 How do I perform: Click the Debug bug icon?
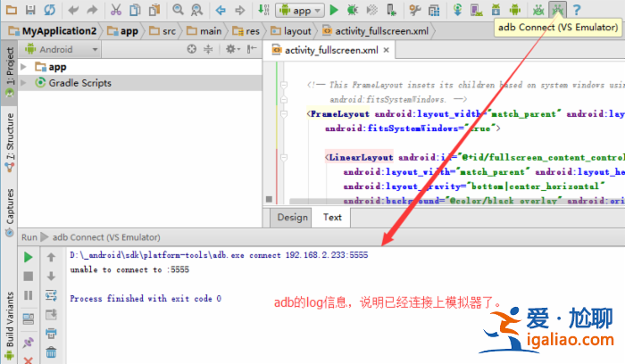click(353, 10)
